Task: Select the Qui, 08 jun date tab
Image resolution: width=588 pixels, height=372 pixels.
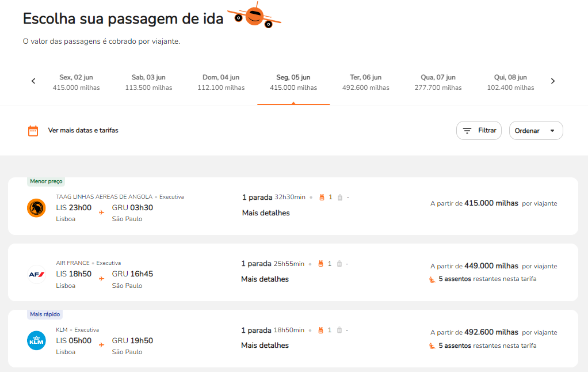Action: (x=510, y=82)
